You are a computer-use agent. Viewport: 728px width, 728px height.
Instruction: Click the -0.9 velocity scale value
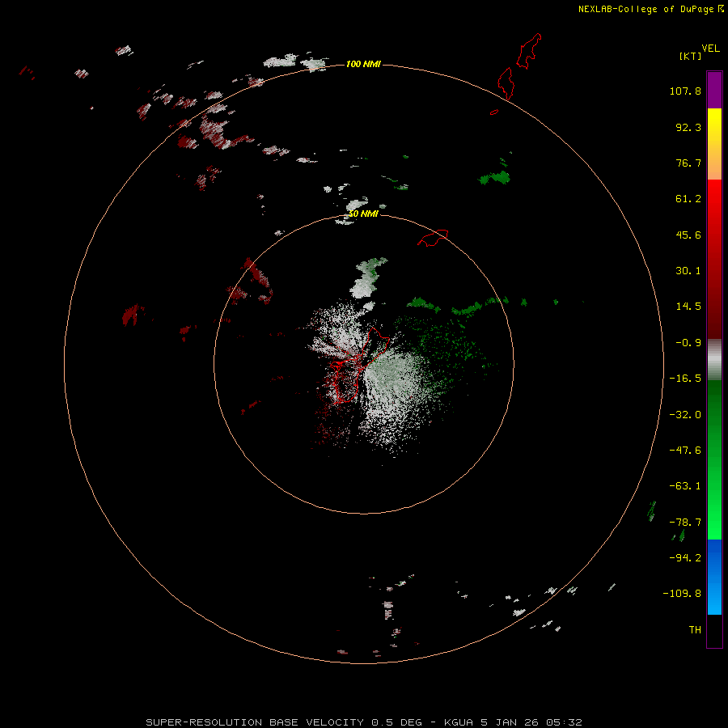point(688,343)
